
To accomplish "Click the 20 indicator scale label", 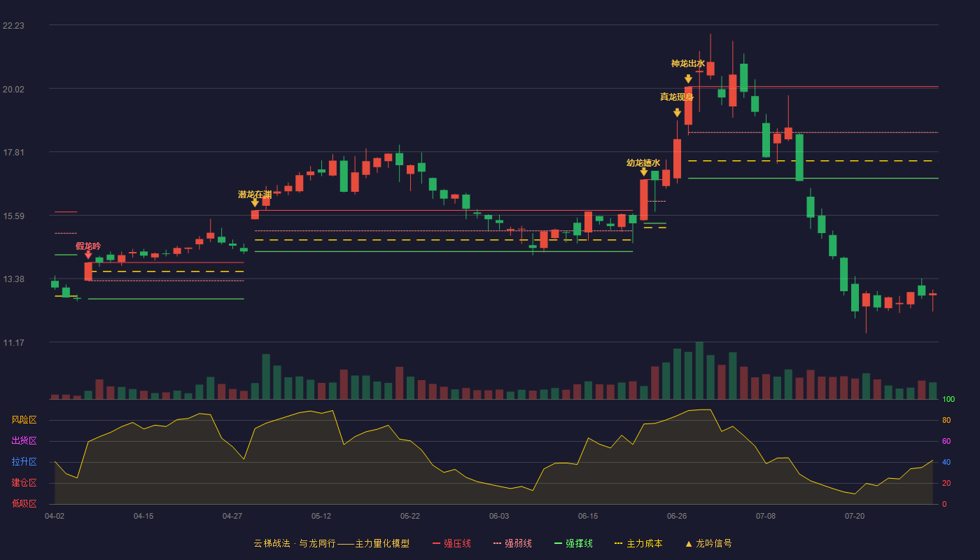I will 946,483.
